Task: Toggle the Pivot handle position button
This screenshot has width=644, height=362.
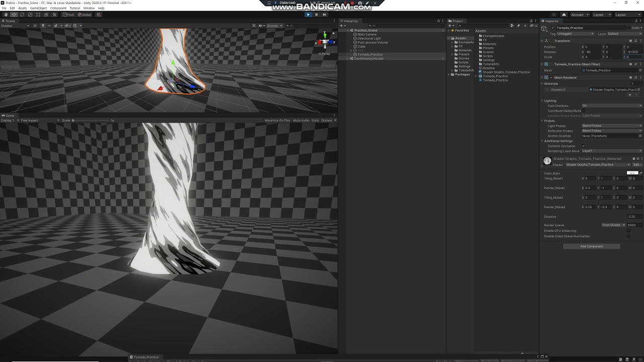Action: 68,15
